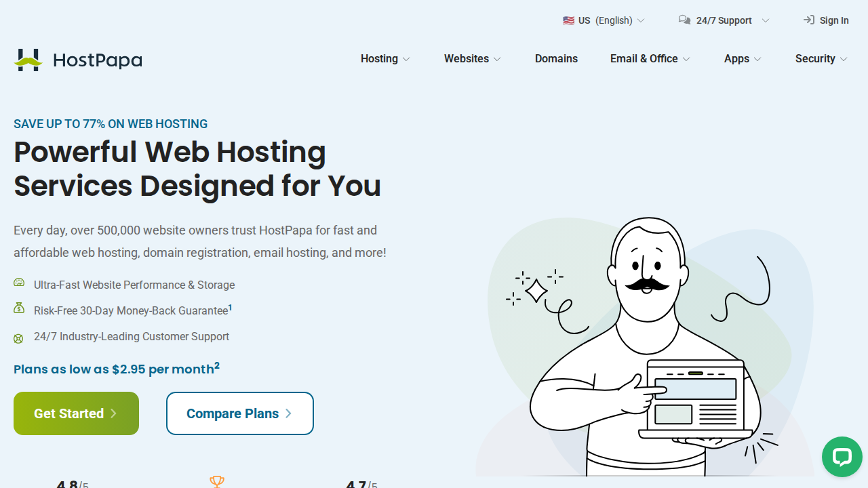Expand the Websites menu chevron
This screenshot has height=488, width=868.
coord(497,60)
